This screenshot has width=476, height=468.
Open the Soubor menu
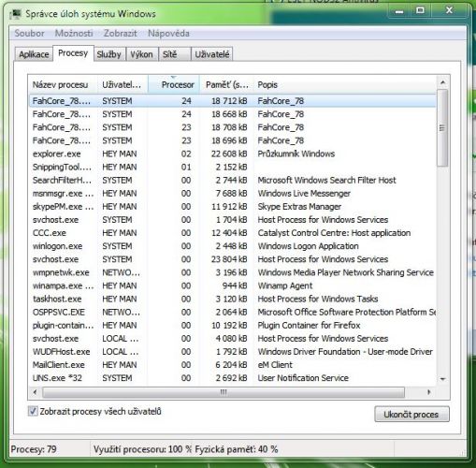point(29,33)
